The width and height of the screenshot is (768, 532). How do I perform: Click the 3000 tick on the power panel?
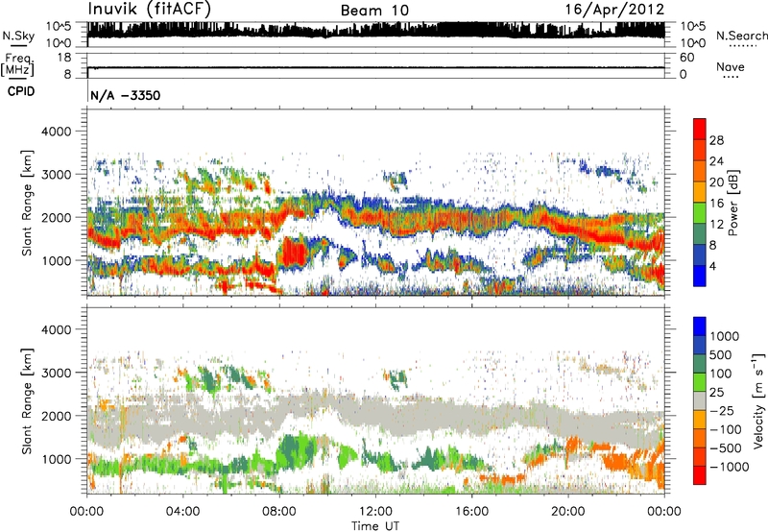(x=56, y=175)
